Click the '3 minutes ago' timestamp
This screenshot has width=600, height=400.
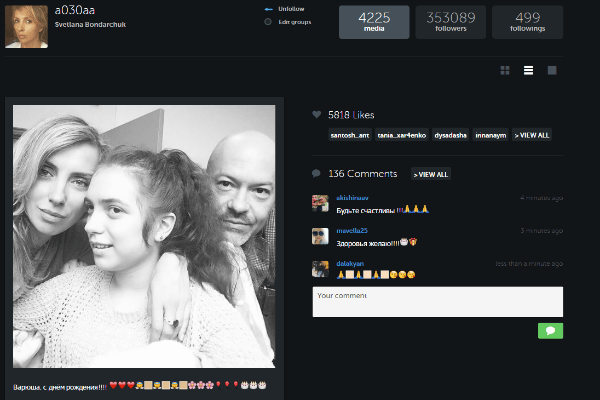(541, 231)
